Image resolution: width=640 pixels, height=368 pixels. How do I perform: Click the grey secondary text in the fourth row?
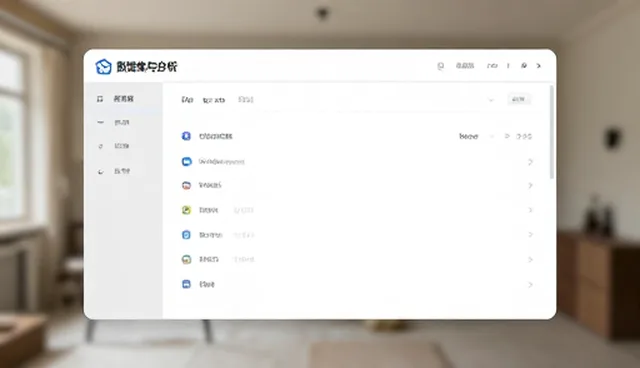pyautogui.click(x=244, y=210)
